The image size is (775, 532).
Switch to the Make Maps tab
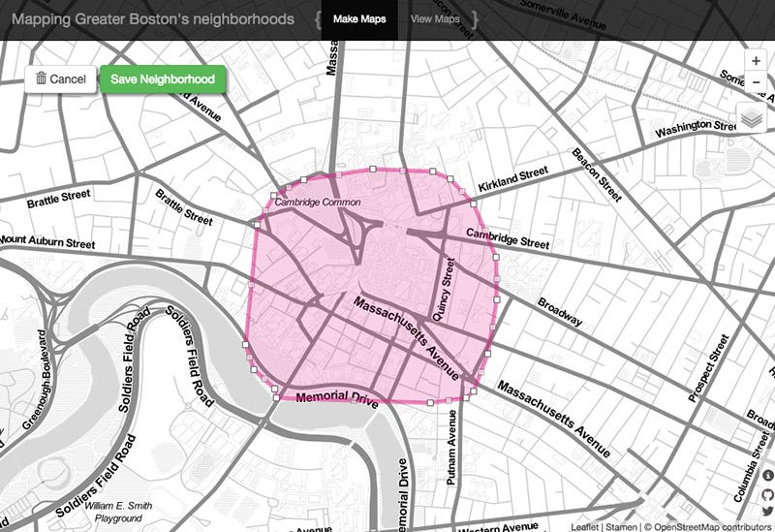(359, 19)
